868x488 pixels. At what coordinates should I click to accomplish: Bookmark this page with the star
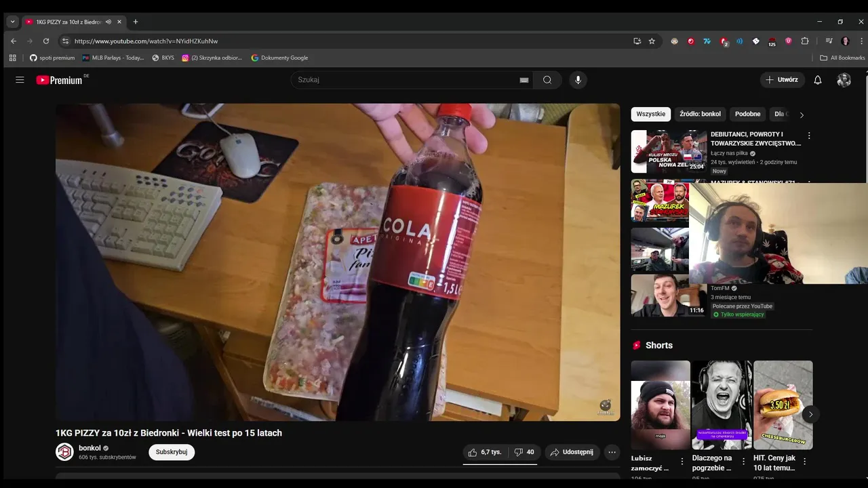coord(652,41)
